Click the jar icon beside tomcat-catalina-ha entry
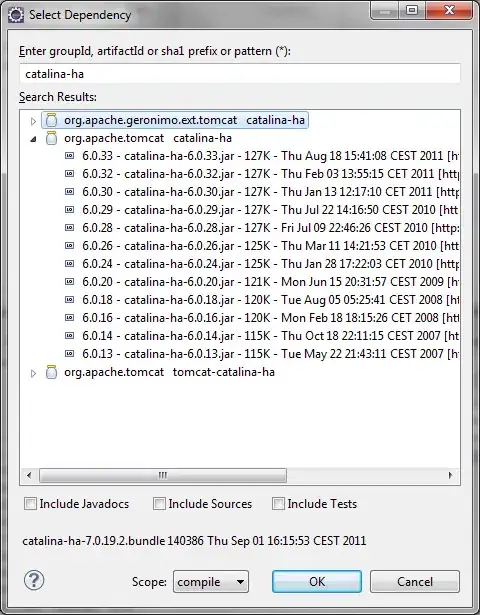Screen dimensions: 480x615 coord(51,372)
